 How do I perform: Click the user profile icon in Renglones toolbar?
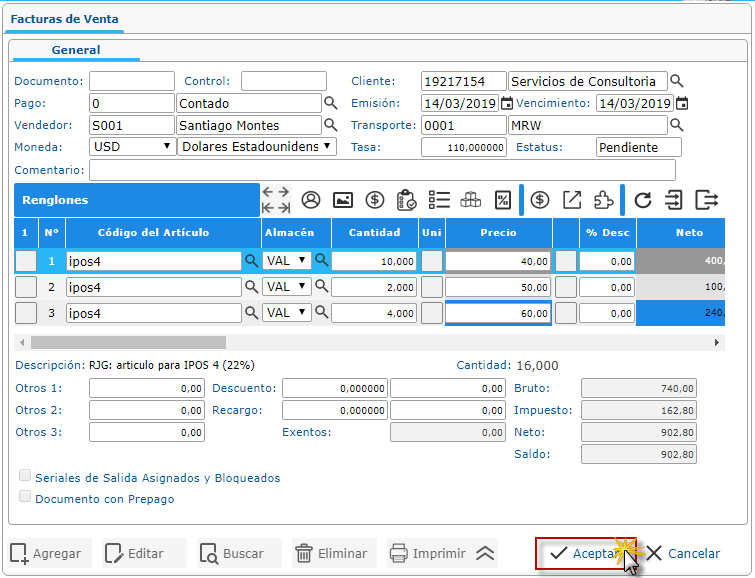pyautogui.click(x=311, y=200)
